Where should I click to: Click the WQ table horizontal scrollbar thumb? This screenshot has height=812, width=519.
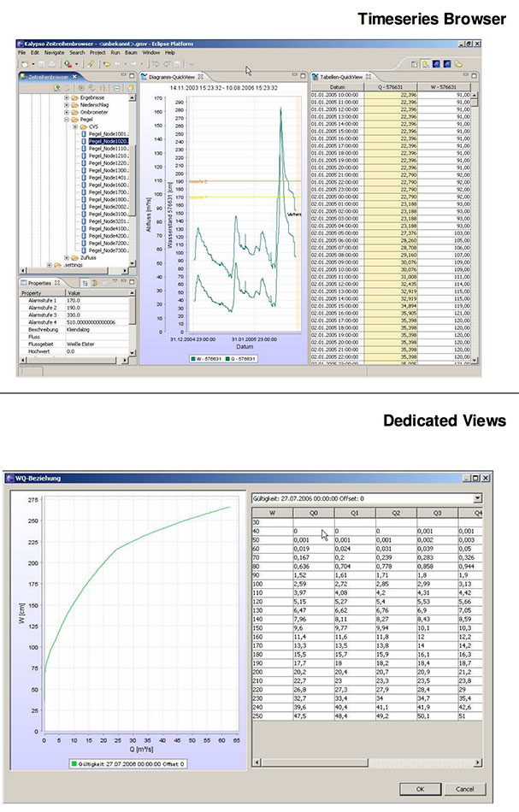coord(315,762)
